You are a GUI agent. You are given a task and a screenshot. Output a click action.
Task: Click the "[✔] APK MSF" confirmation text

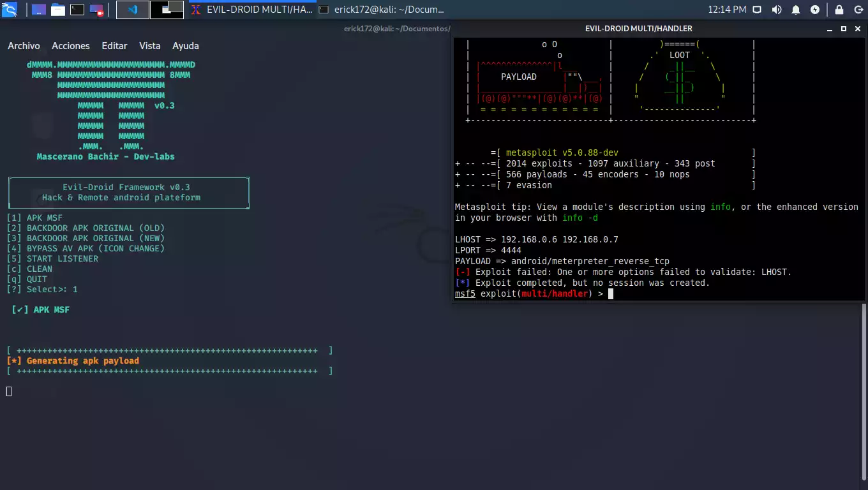pos(40,309)
